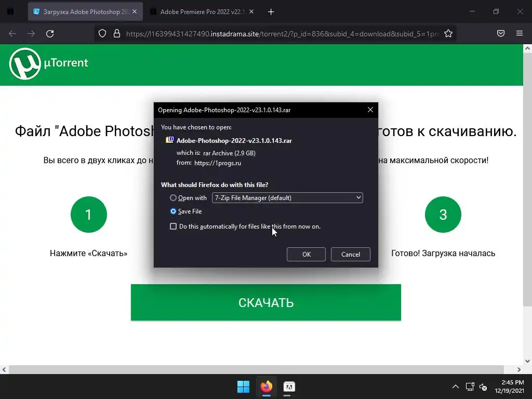
Task: Show hidden system tray icons chevron
Action: click(x=456, y=387)
